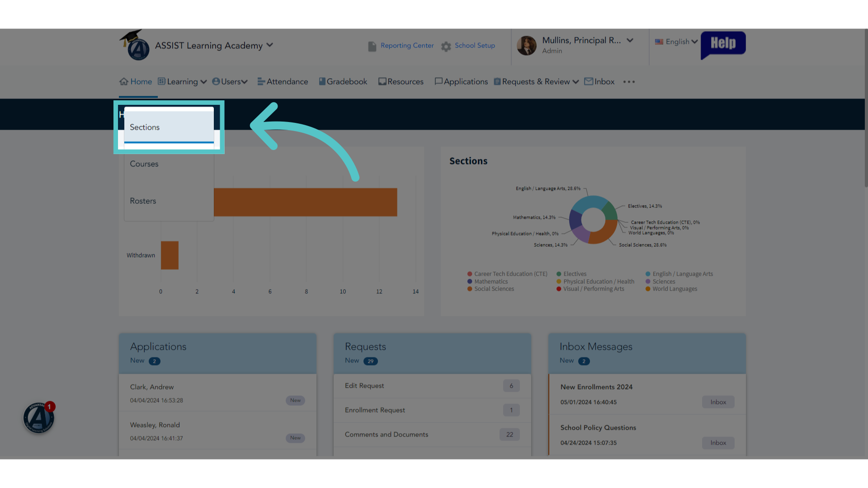Open the Reporting Center document icon
The image size is (868, 488).
[x=372, y=46]
